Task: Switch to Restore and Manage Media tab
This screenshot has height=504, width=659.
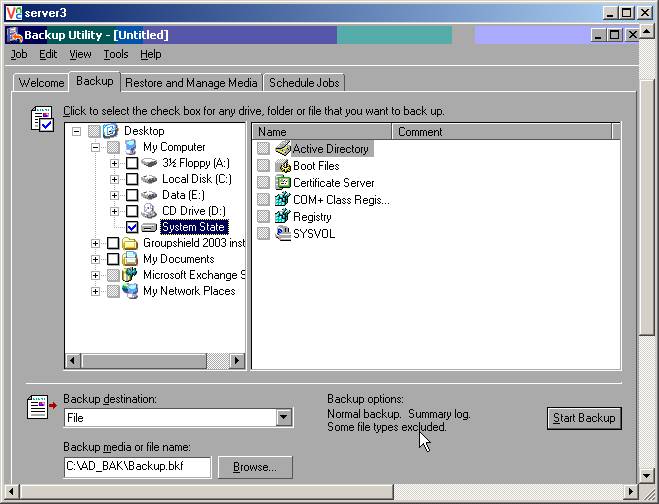Action: click(191, 83)
